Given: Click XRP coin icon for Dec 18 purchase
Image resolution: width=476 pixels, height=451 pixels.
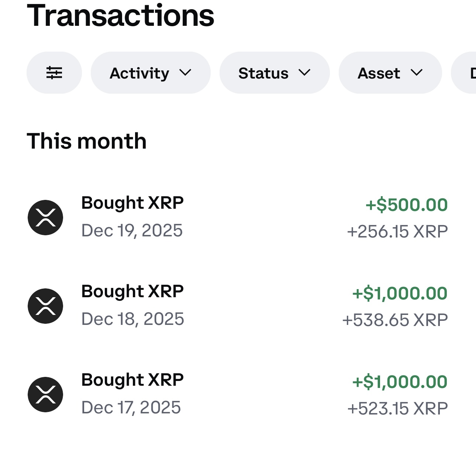Looking at the screenshot, I should click(x=45, y=306).
